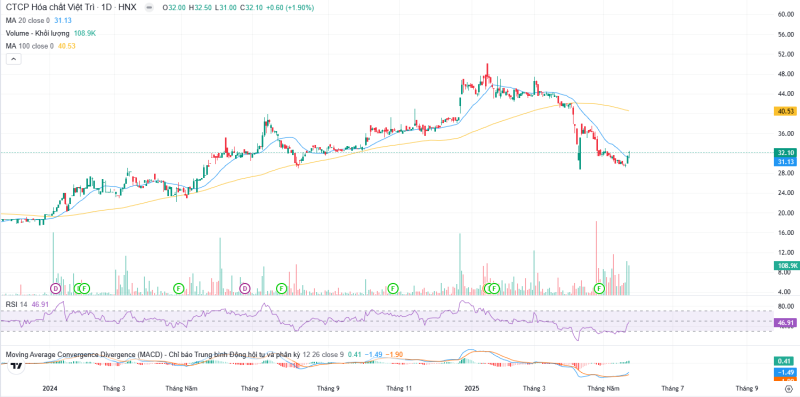This screenshot has height=397, width=800.
Task: Click the 80.00 label on the RSI scale
Action: coord(785,307)
